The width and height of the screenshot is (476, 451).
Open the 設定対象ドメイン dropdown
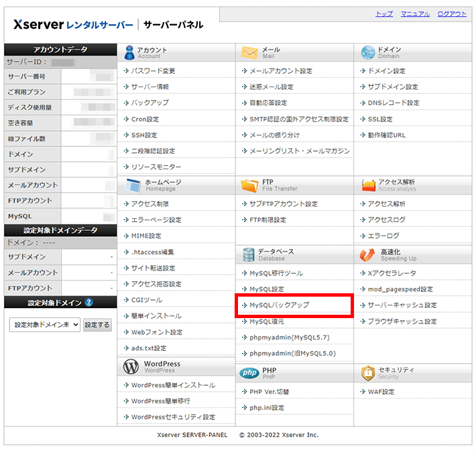pos(45,325)
